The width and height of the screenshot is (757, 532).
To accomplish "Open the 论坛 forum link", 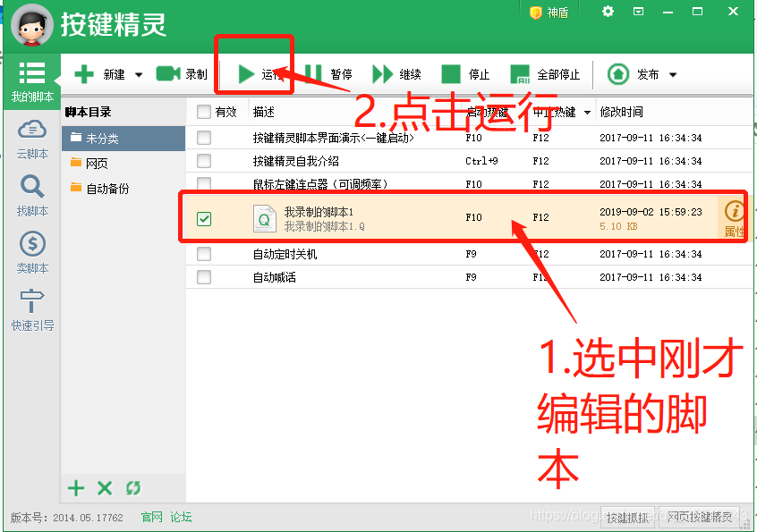I will (x=181, y=517).
